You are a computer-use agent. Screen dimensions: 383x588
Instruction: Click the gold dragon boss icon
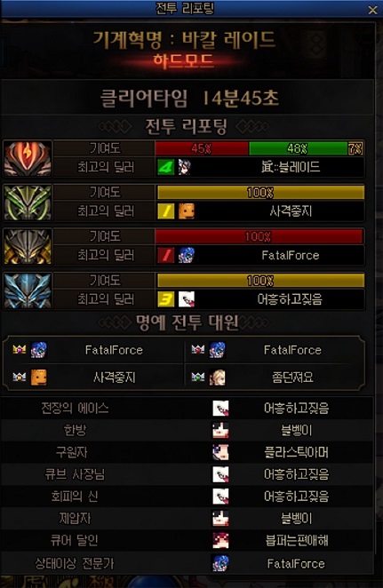point(28,246)
